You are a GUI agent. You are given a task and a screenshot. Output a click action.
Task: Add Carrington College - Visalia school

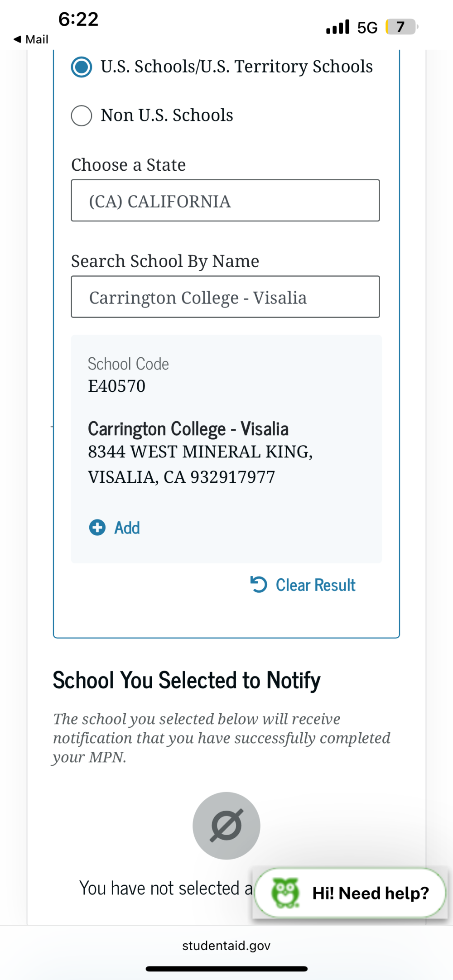tap(115, 528)
